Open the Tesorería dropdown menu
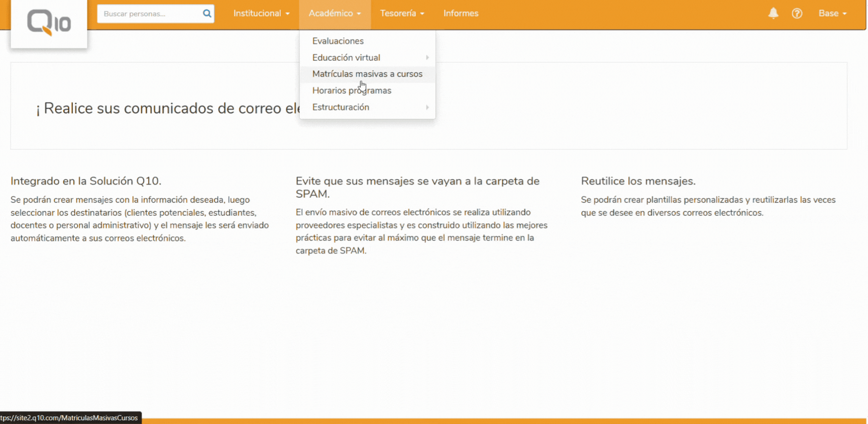This screenshot has height=424, width=868. pos(402,13)
